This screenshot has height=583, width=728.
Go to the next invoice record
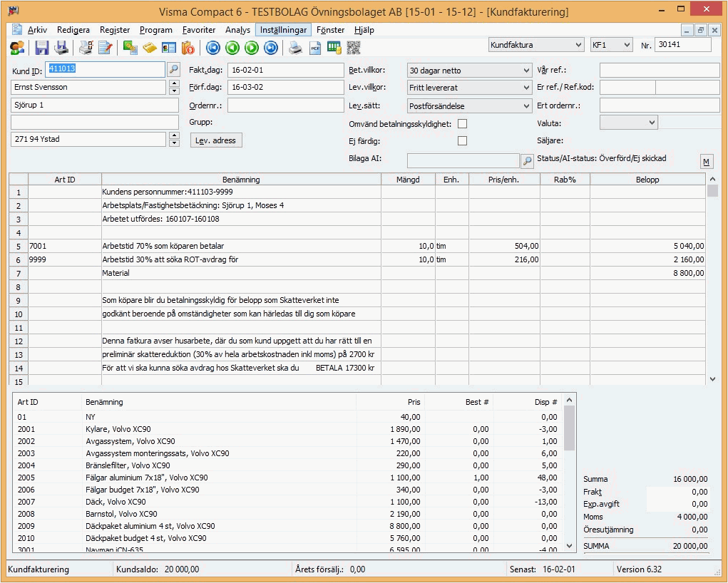252,48
